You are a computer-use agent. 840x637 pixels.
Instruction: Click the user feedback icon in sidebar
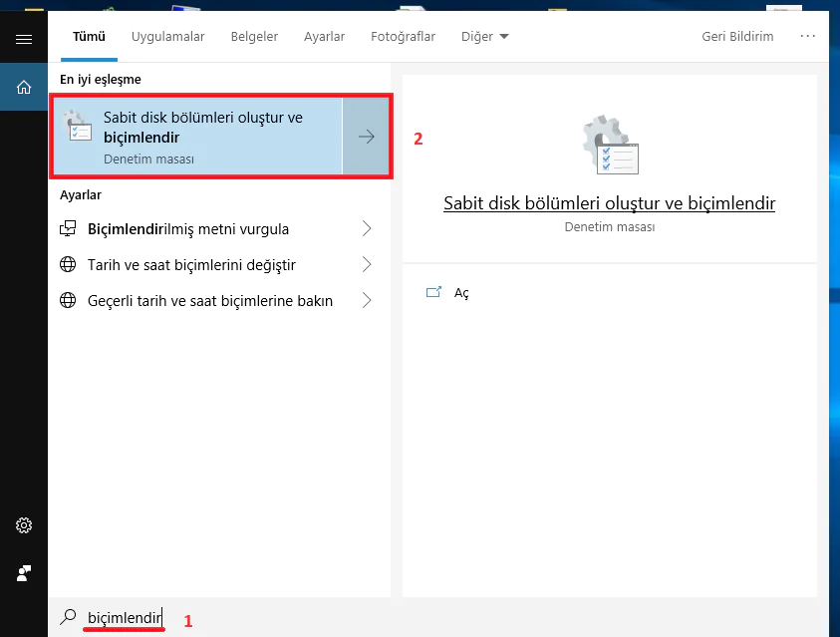tap(24, 573)
